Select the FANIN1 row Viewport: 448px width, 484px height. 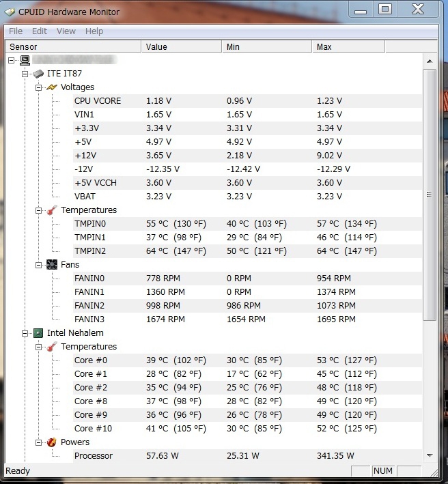pyautogui.click(x=247, y=292)
